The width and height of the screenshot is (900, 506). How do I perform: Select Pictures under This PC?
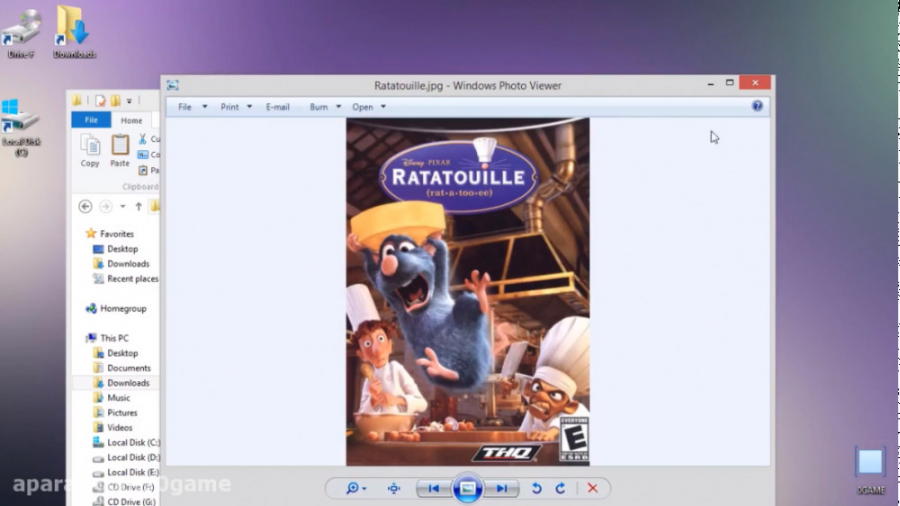coord(122,412)
